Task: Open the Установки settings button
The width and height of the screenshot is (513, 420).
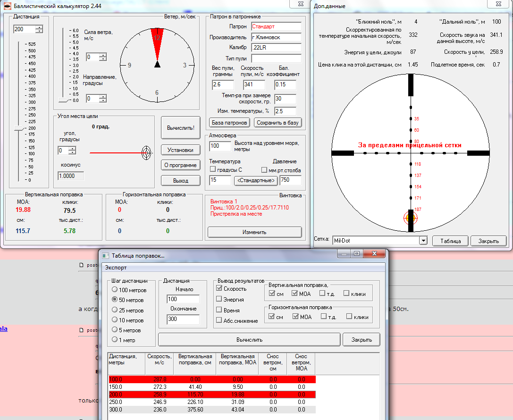Action: coord(181,150)
